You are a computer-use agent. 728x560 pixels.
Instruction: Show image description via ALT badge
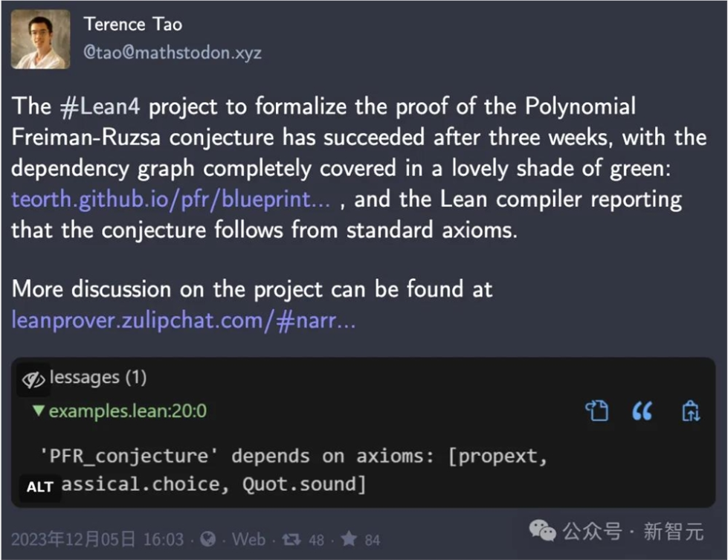(x=39, y=486)
